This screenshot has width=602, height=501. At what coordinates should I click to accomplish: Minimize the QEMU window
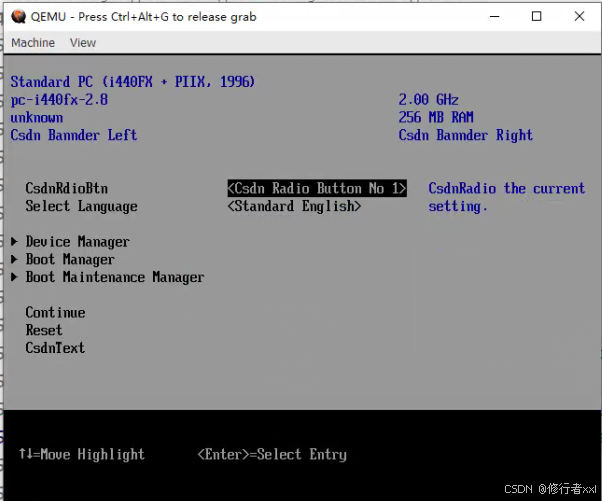(494, 17)
